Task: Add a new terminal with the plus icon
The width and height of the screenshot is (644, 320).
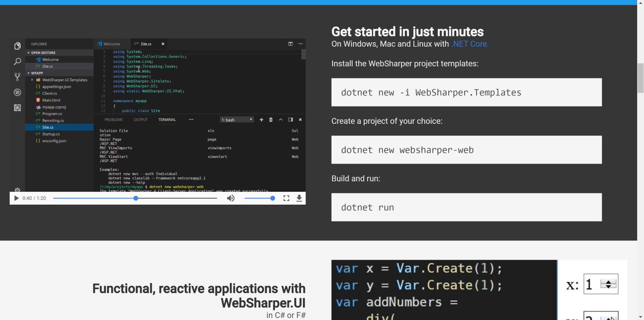Action: click(x=261, y=120)
